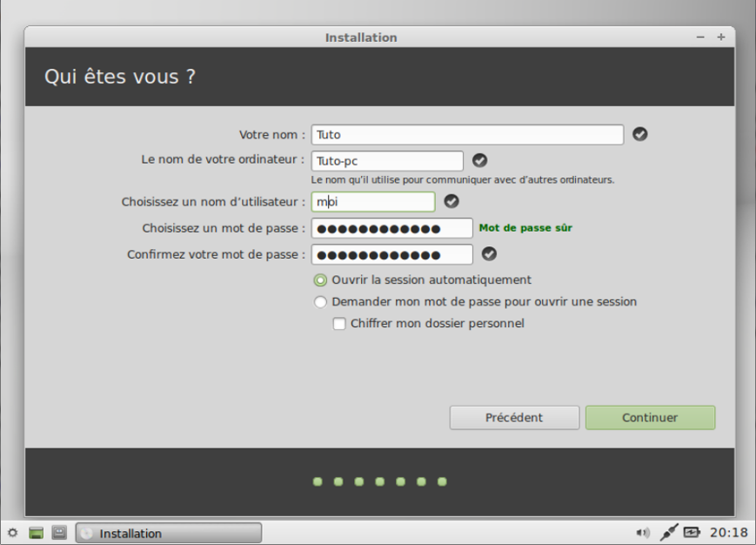Viewport: 756px width, 545px height.
Task: Focus the Confirmez votre mot de passe field
Action: click(392, 254)
